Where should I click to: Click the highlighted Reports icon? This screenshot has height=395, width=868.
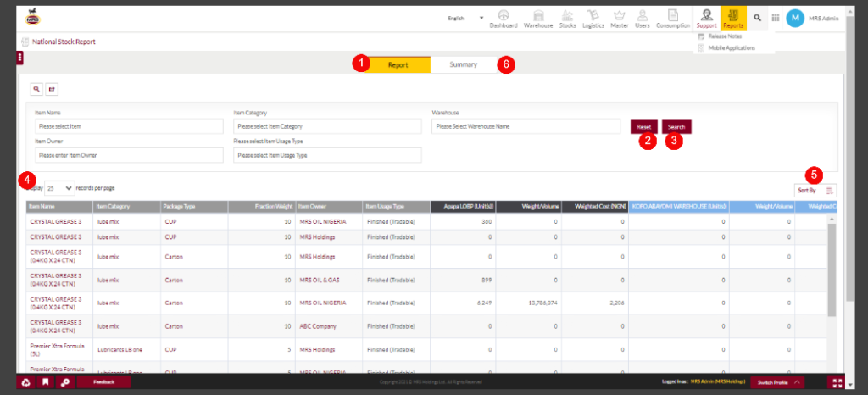733,19
